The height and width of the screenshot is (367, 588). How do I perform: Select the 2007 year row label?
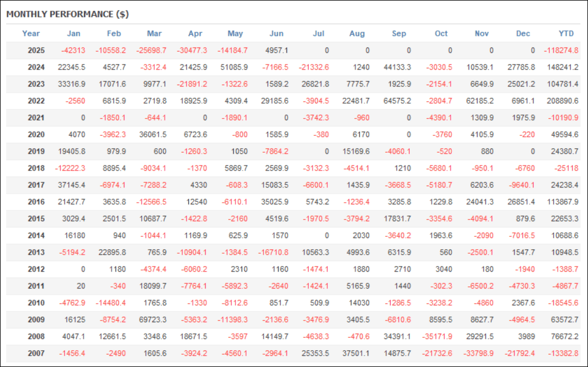(36, 353)
